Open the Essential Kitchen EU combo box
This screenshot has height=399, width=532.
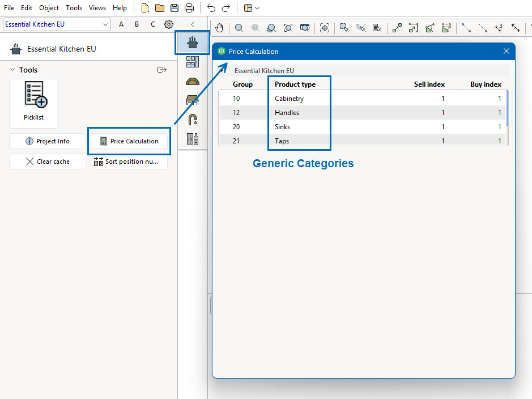[57, 24]
